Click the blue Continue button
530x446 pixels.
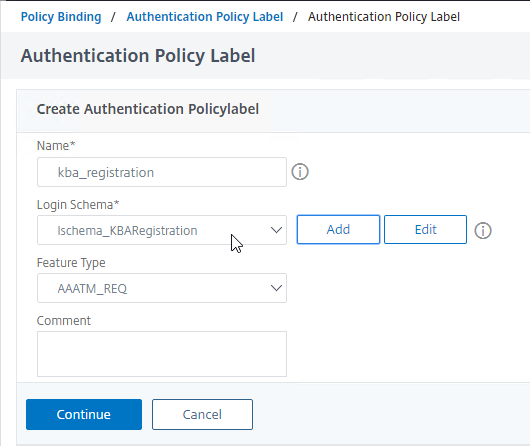click(x=84, y=415)
